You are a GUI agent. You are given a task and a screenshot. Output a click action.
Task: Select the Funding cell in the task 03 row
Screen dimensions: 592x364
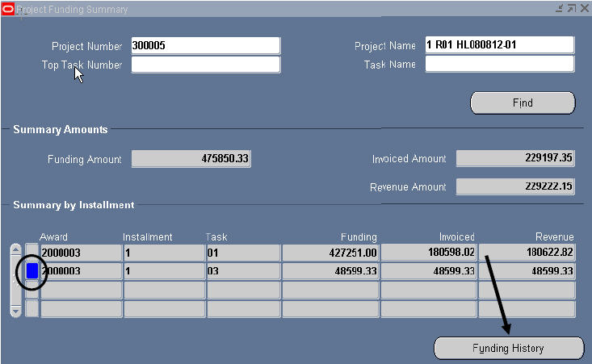pos(330,271)
